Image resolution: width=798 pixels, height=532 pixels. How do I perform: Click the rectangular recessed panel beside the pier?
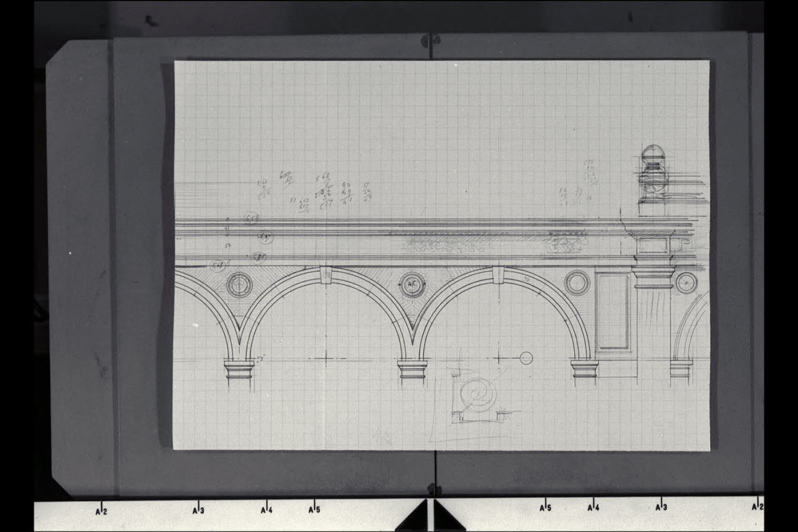pos(613,311)
